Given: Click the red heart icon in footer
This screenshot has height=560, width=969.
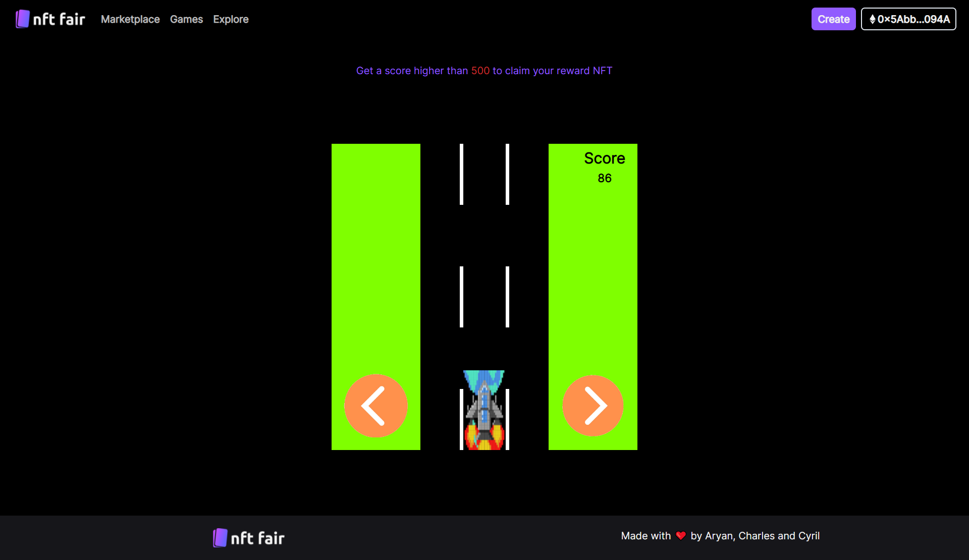Looking at the screenshot, I should click(681, 536).
